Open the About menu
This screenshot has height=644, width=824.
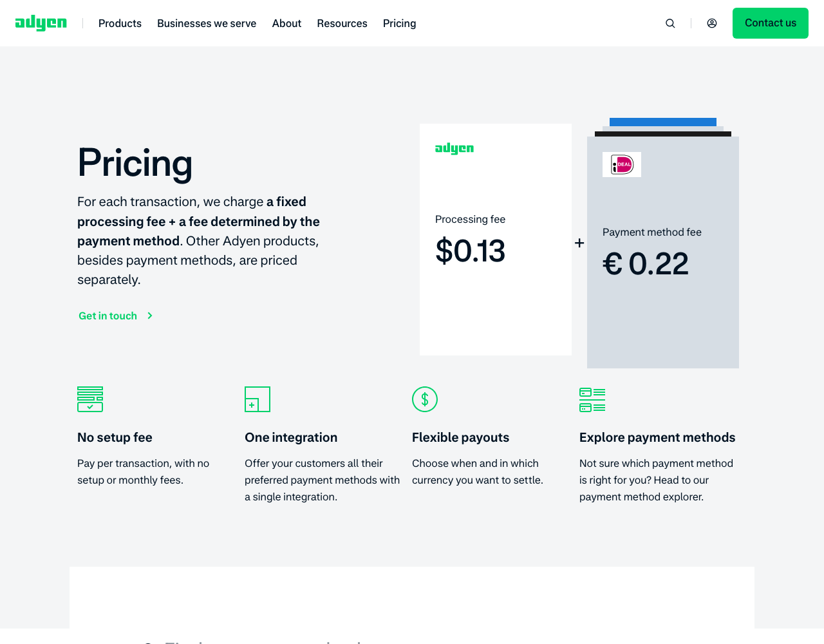pyautogui.click(x=286, y=23)
